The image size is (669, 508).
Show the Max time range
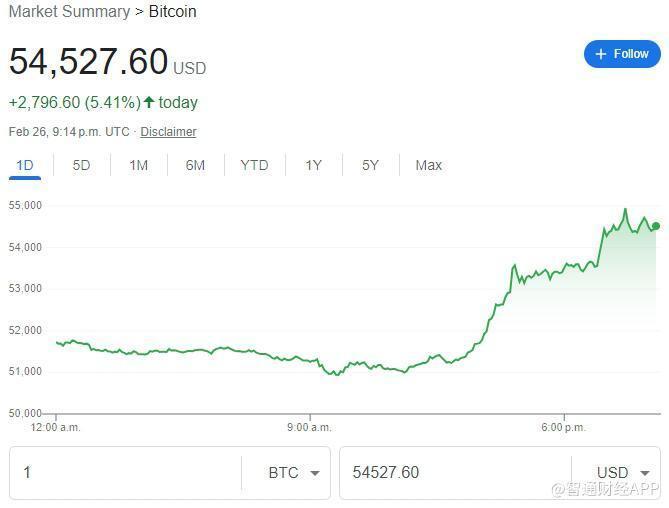428,165
